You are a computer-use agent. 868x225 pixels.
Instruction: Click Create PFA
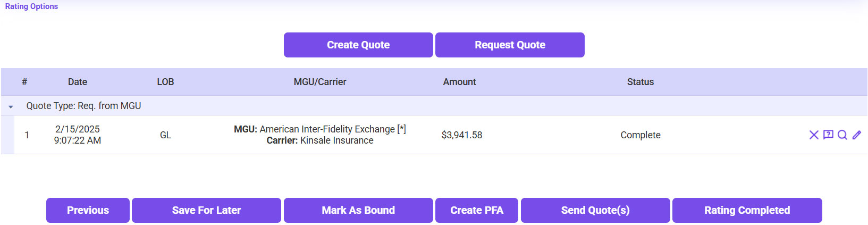[x=477, y=211]
